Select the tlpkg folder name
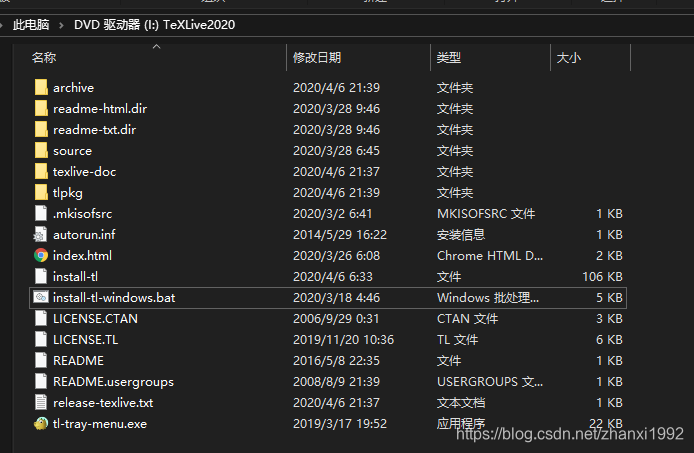The height and width of the screenshot is (453, 694). (x=68, y=193)
